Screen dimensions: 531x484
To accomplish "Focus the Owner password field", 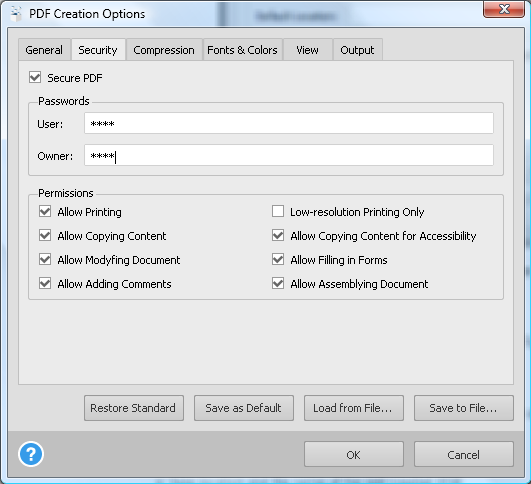I will click(x=289, y=155).
